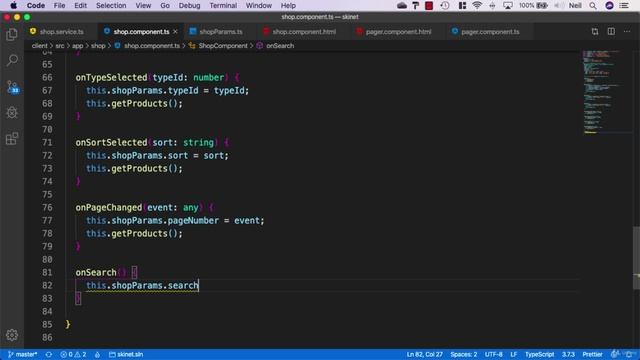Viewport: 640px width, 360px height.
Task: Click the src breadcrumb segment
Action: coord(60,46)
